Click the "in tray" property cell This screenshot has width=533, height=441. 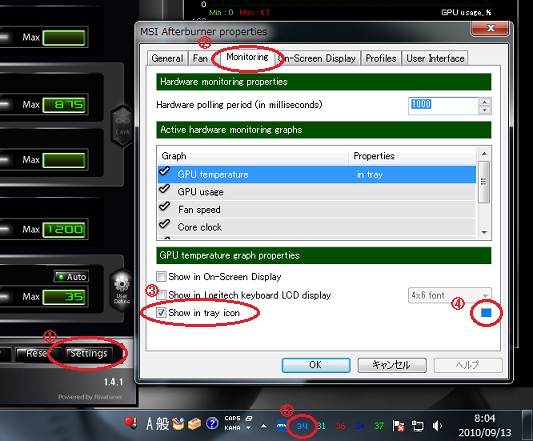(370, 174)
